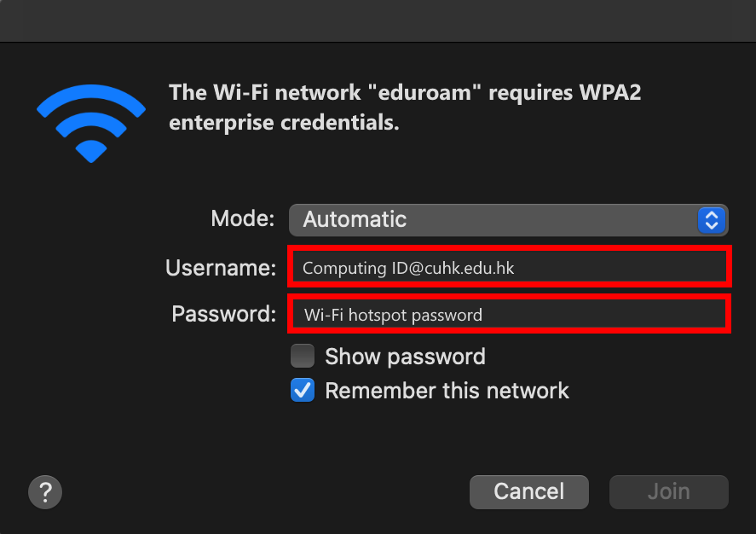Click the blue up-down arrows on Mode
The width and height of the screenshot is (756, 534).
[x=711, y=220]
